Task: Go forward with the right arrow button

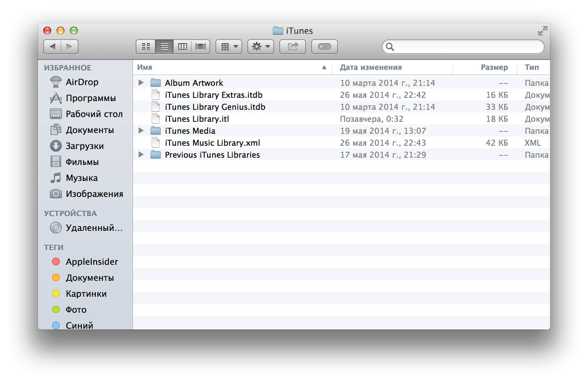Action: 70,47
